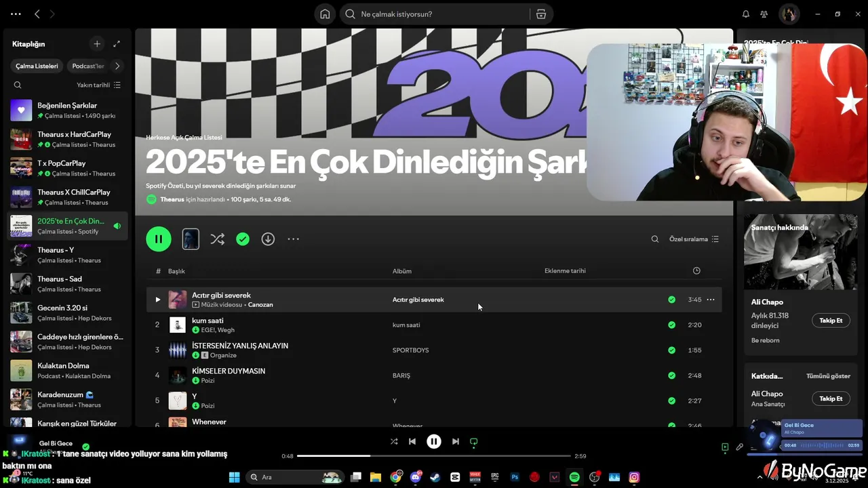This screenshot has width=868, height=488.
Task: Open more options for Acıtır gibi severek
Action: tap(711, 300)
